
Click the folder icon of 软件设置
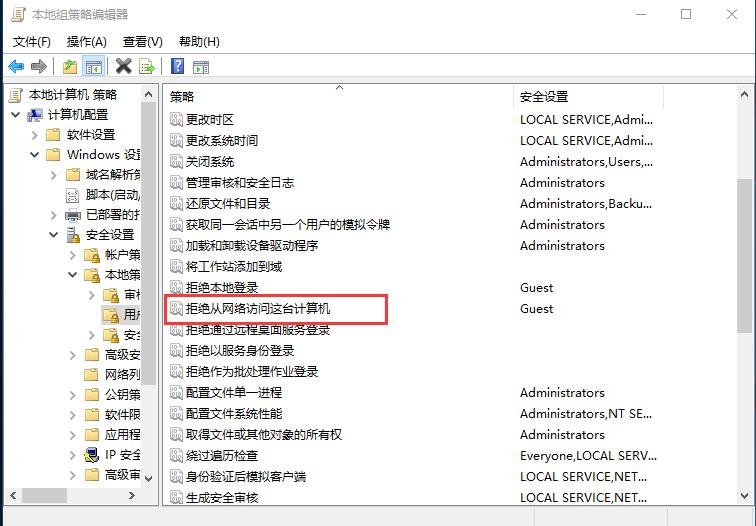coord(53,135)
